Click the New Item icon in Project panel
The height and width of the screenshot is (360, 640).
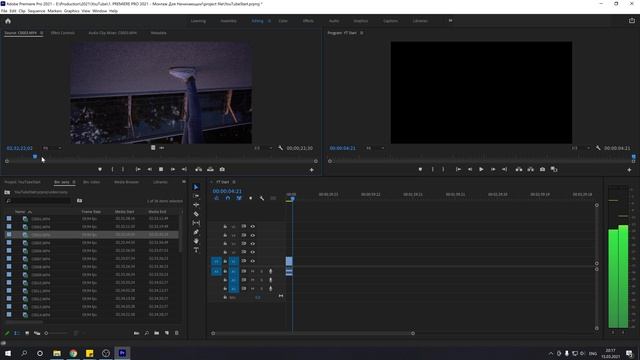(x=167, y=333)
